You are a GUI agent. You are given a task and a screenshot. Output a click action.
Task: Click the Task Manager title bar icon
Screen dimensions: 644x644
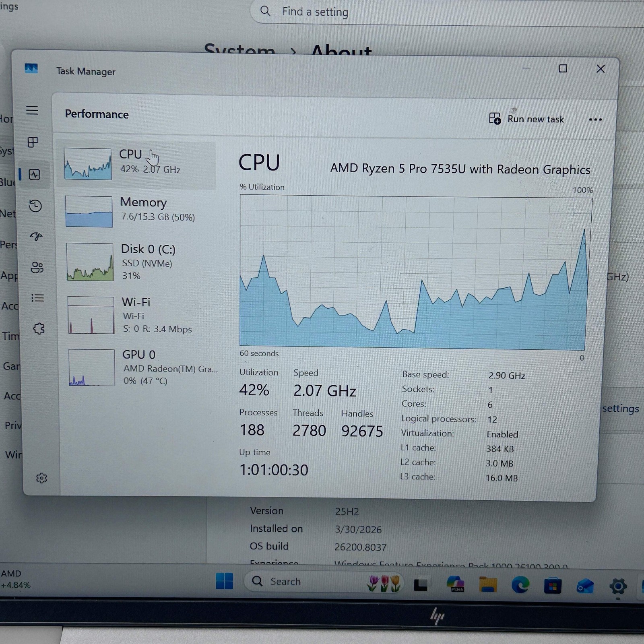31,68
